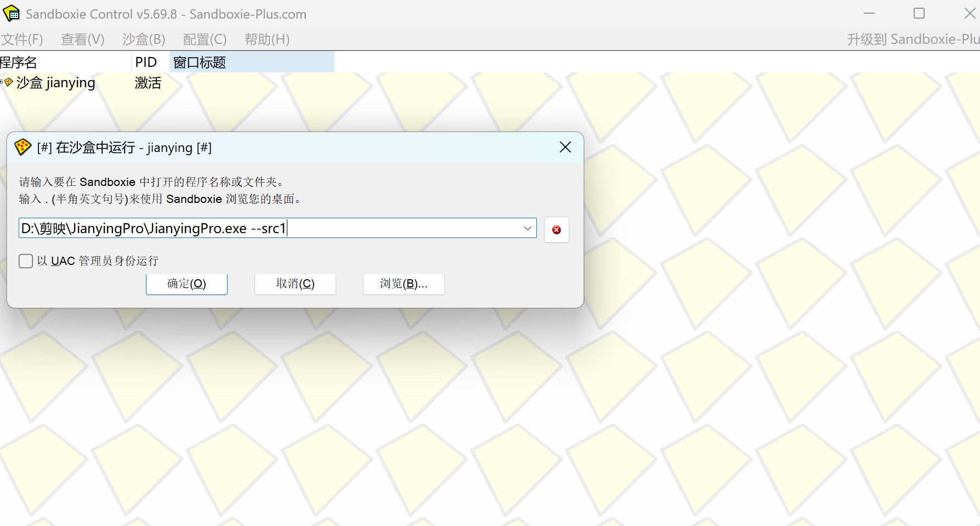Enable the UAC administrator run checkbox
Screen dimensions: 980x526
(26, 261)
